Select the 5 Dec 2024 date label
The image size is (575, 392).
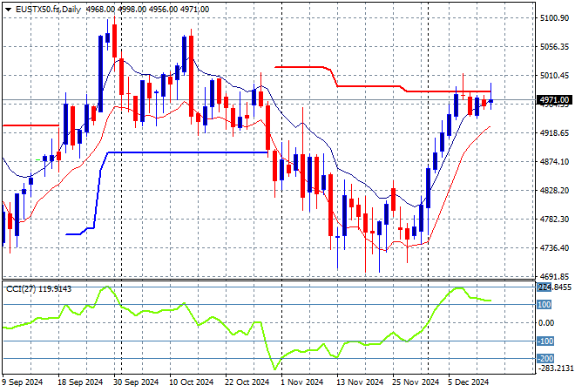coord(466,382)
